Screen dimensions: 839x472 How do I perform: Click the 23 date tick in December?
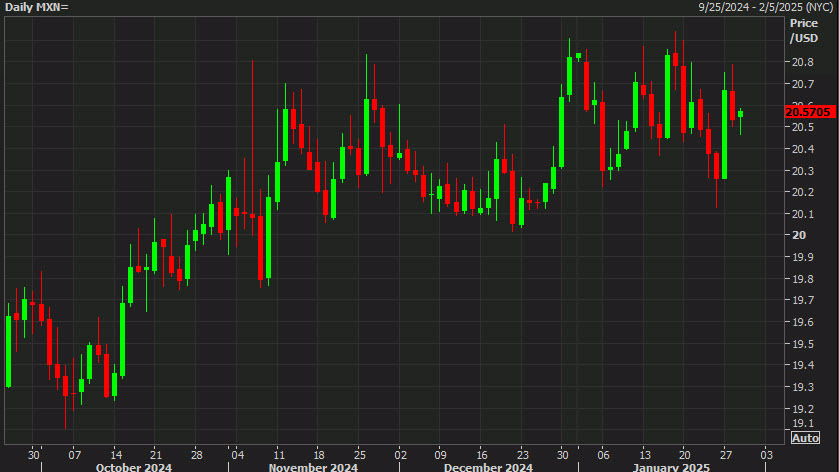pos(522,455)
